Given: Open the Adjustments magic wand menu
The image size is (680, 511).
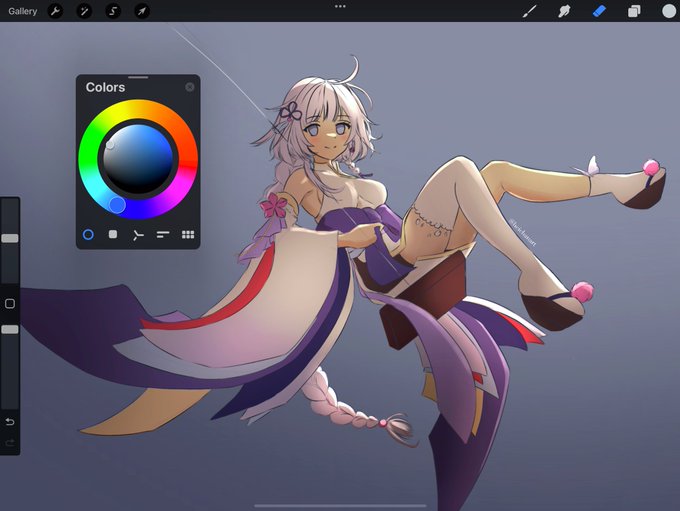Looking at the screenshot, I should [84, 11].
